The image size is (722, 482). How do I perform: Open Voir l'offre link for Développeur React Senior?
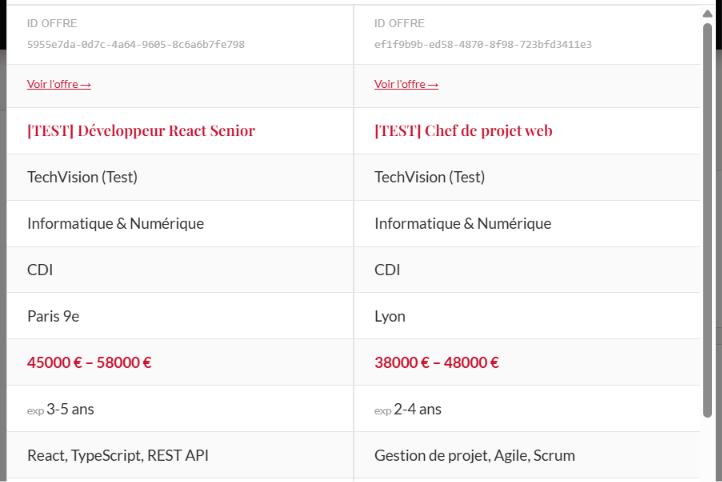pyautogui.click(x=59, y=84)
